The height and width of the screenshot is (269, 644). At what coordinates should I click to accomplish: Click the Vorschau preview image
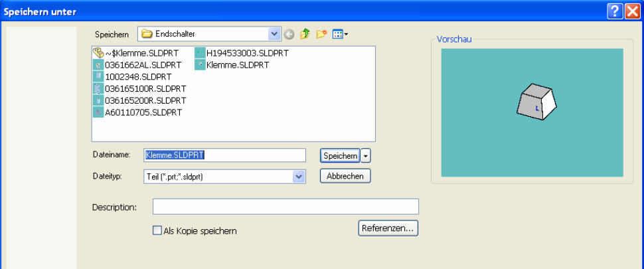click(532, 112)
